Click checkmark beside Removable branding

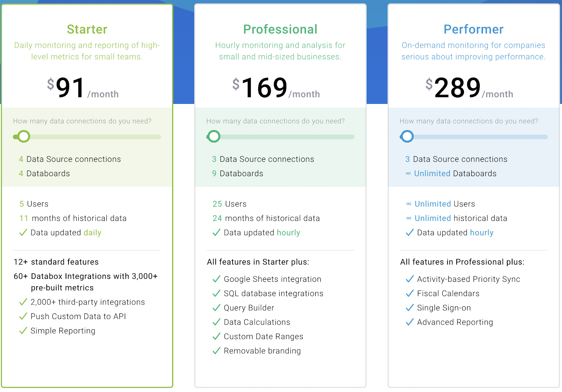pyautogui.click(x=216, y=351)
